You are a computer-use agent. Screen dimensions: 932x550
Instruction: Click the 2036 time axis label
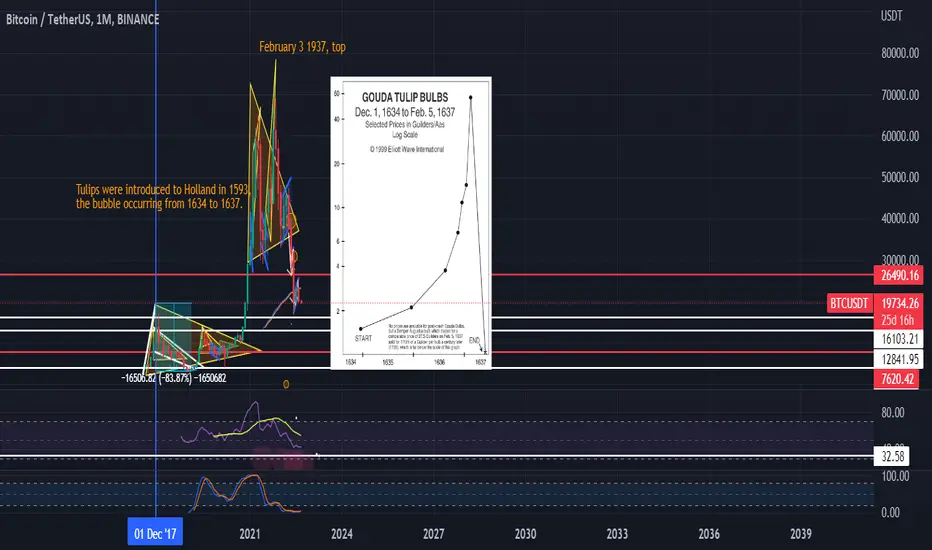point(709,534)
